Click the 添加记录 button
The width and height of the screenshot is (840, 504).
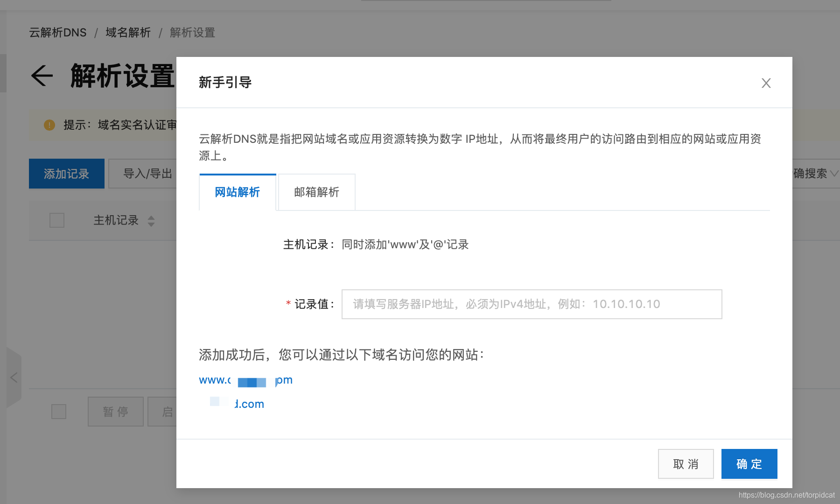tap(67, 174)
